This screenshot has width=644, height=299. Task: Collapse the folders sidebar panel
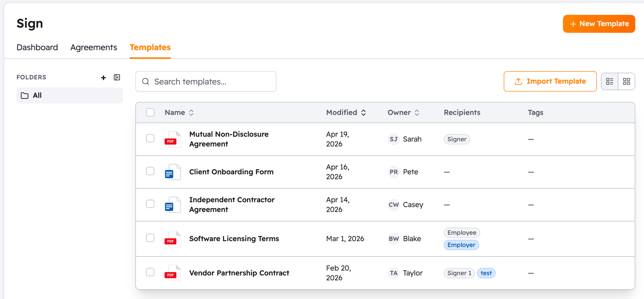point(117,77)
